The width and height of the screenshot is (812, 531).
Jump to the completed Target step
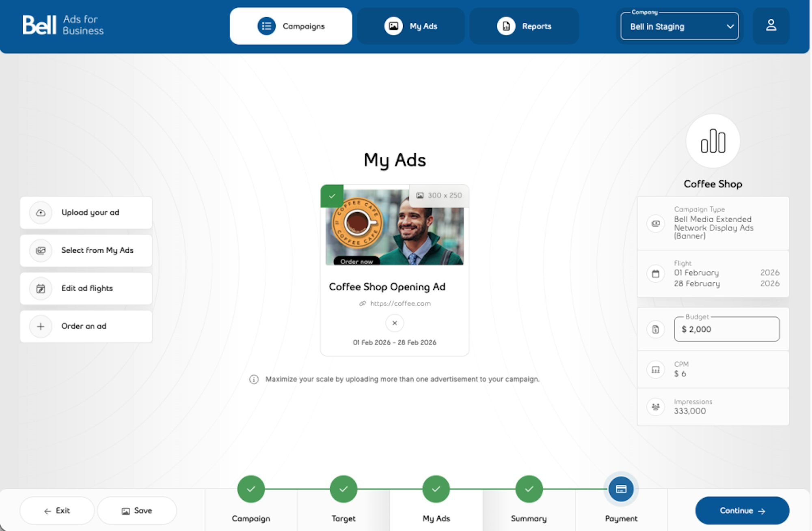[x=343, y=489]
